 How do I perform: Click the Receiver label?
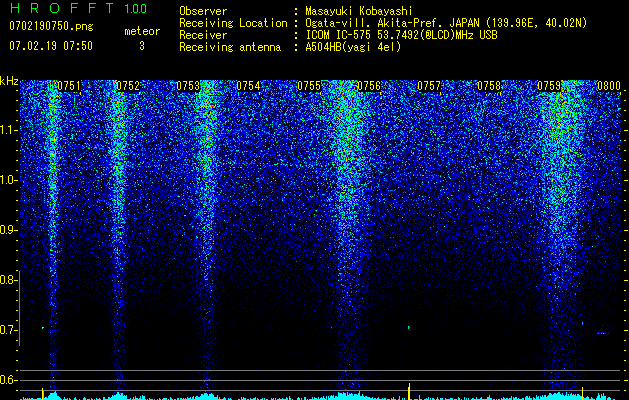click(203, 35)
